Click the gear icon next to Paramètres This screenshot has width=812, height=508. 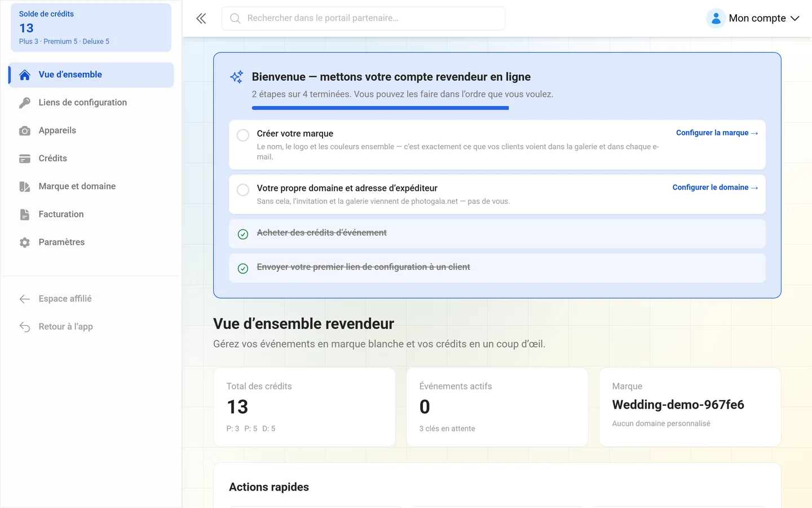click(x=25, y=243)
